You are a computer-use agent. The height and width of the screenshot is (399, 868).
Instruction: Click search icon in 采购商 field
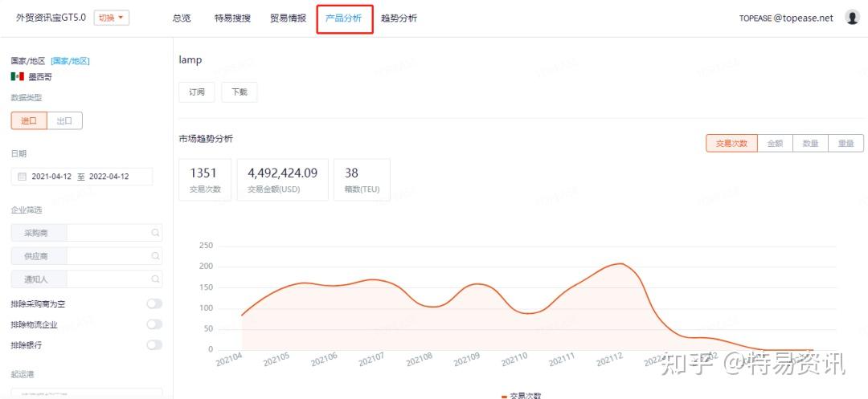(x=156, y=233)
